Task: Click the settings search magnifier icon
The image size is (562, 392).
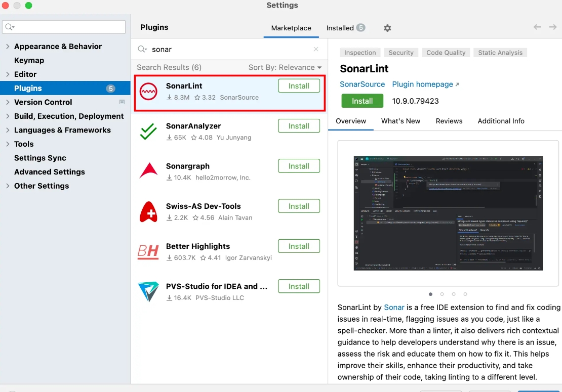Action: tap(10, 27)
